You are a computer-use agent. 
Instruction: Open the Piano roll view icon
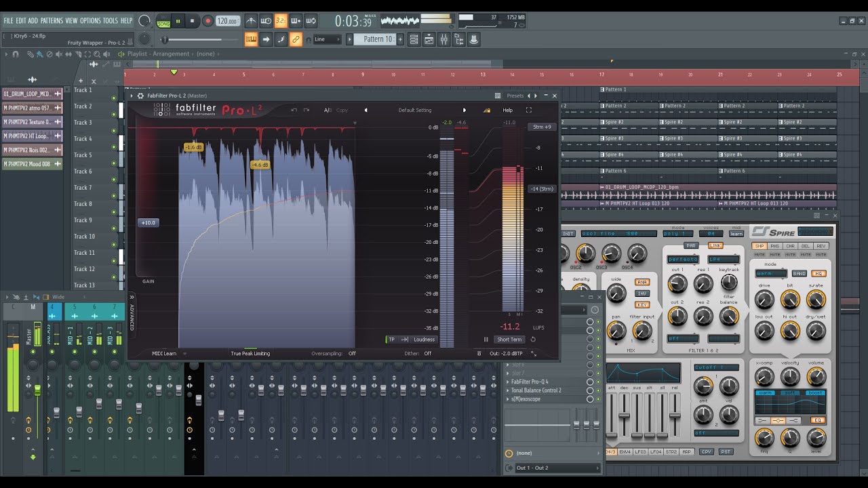point(429,39)
